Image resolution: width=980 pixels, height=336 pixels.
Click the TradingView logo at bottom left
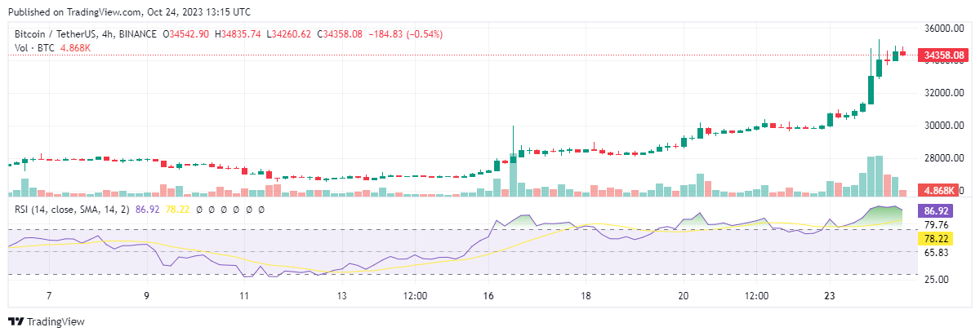click(46, 321)
